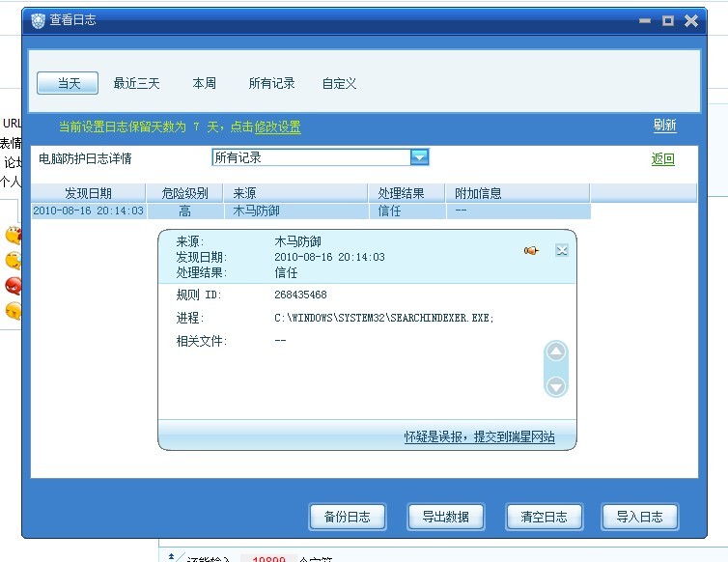Select the 当天 tab
The width and height of the screenshot is (728, 562).
pyautogui.click(x=68, y=83)
